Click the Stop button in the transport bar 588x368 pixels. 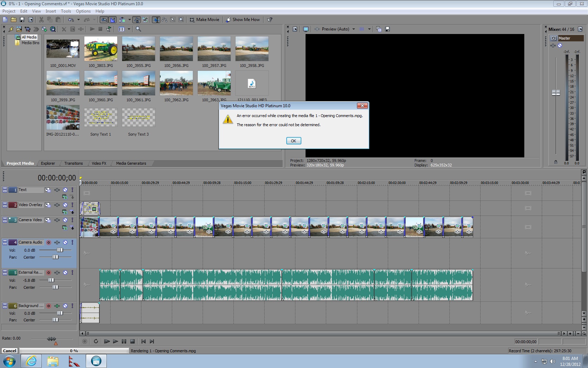(x=132, y=341)
